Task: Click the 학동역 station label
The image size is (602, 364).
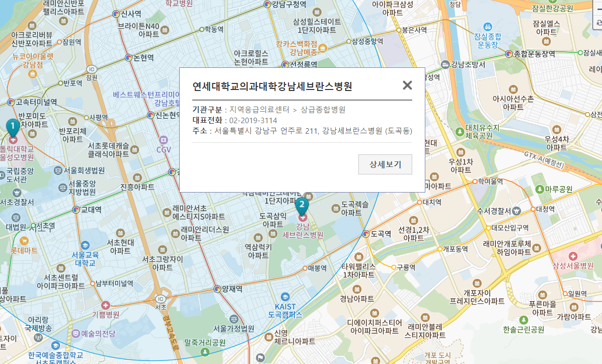Action: (214, 29)
